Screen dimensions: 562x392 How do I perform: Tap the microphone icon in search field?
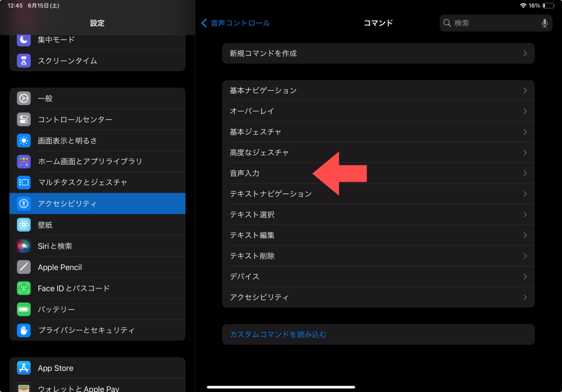coord(545,23)
